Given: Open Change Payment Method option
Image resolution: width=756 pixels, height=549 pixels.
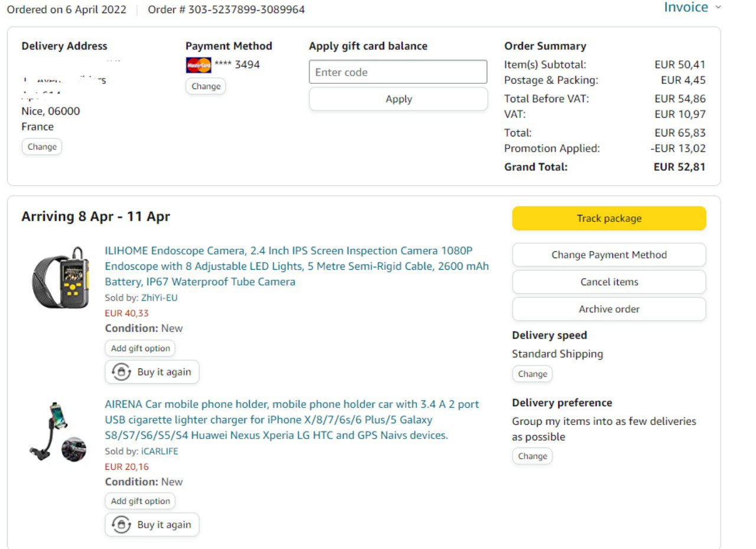Looking at the screenshot, I should click(608, 255).
